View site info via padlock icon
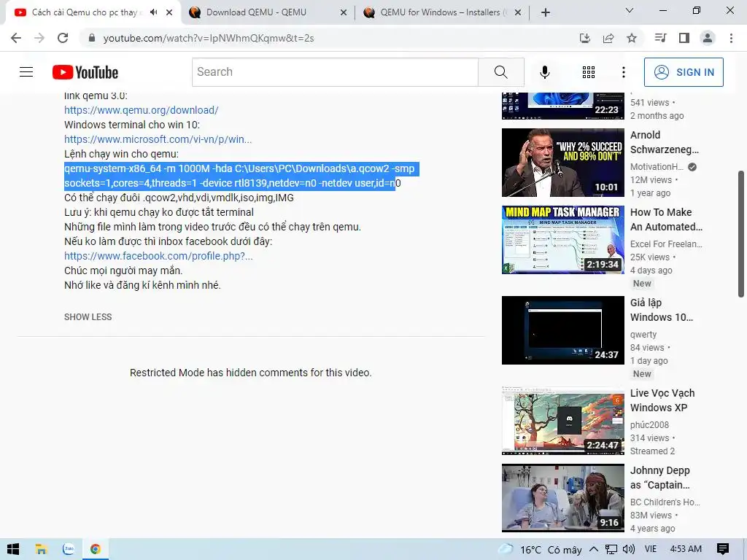 [x=92, y=38]
